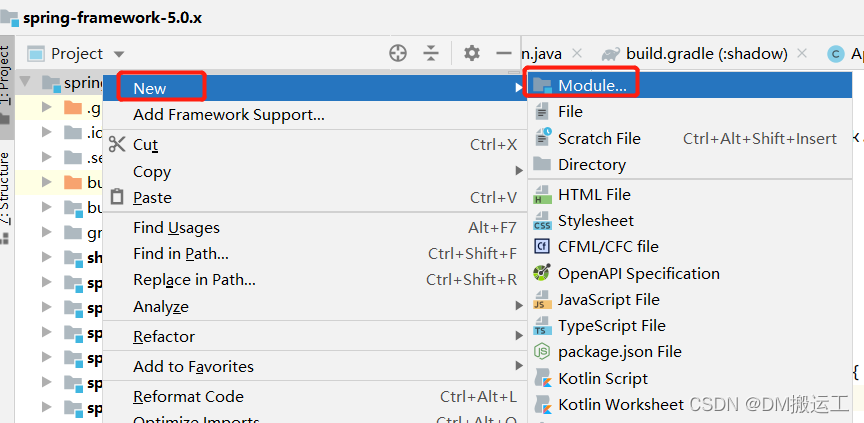
Task: Click the locate-in-project crosshair icon
Action: coord(398,53)
